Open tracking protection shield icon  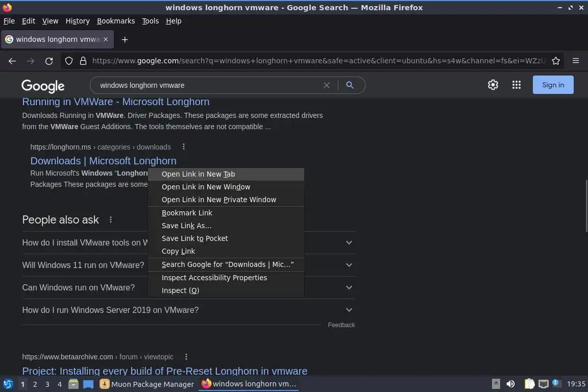tap(68, 61)
